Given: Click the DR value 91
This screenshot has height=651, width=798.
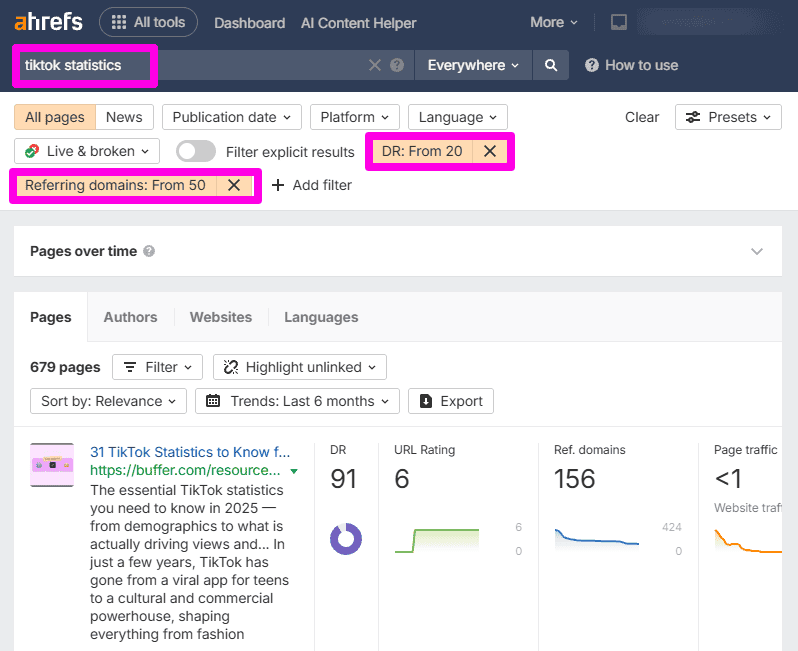Looking at the screenshot, I should 344,479.
